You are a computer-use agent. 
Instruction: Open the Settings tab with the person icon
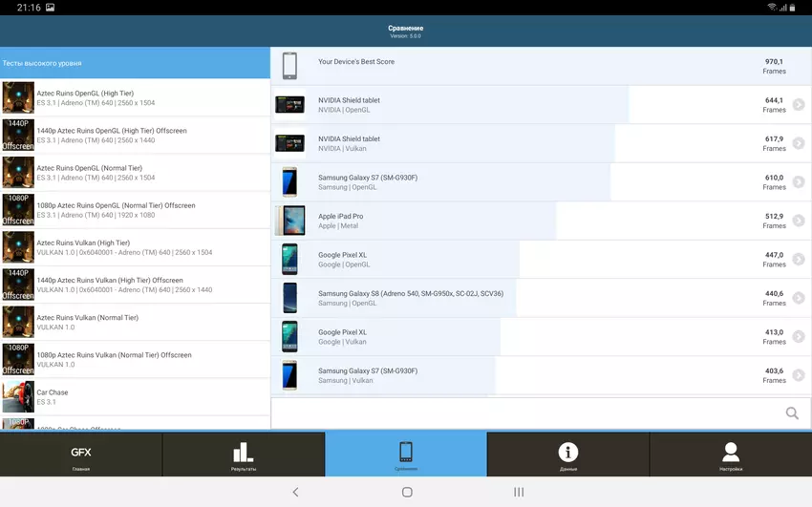pyautogui.click(x=731, y=454)
